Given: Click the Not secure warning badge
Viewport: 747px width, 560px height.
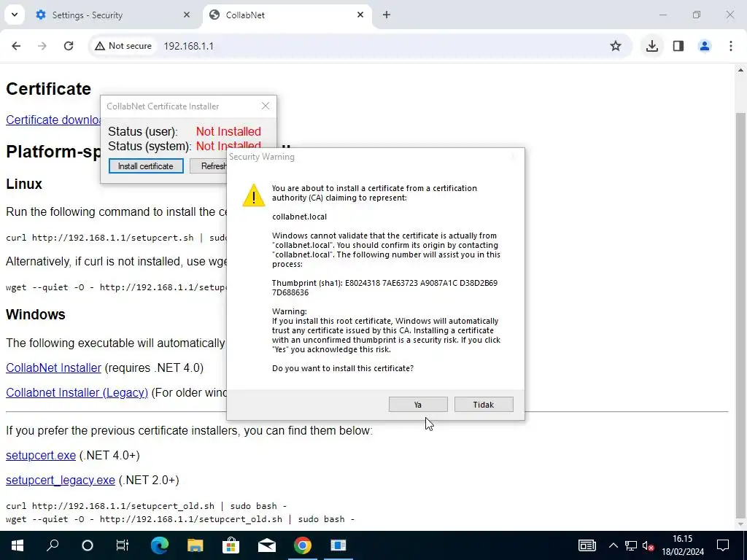Looking at the screenshot, I should (x=123, y=46).
